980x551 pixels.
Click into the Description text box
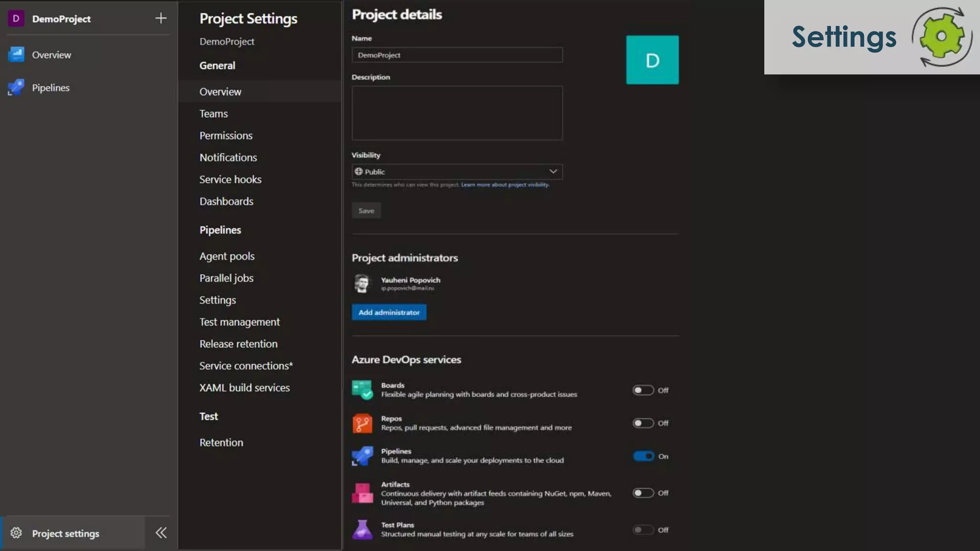457,113
